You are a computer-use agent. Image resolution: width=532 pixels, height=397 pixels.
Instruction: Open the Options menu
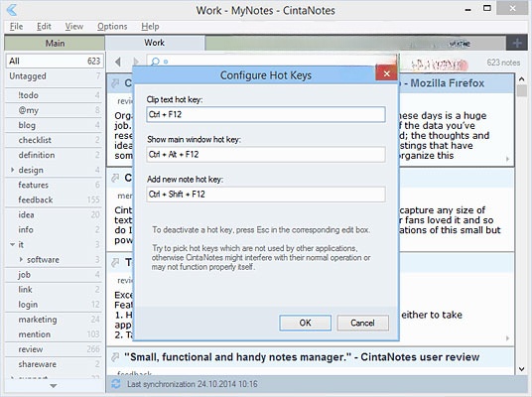coord(112,27)
